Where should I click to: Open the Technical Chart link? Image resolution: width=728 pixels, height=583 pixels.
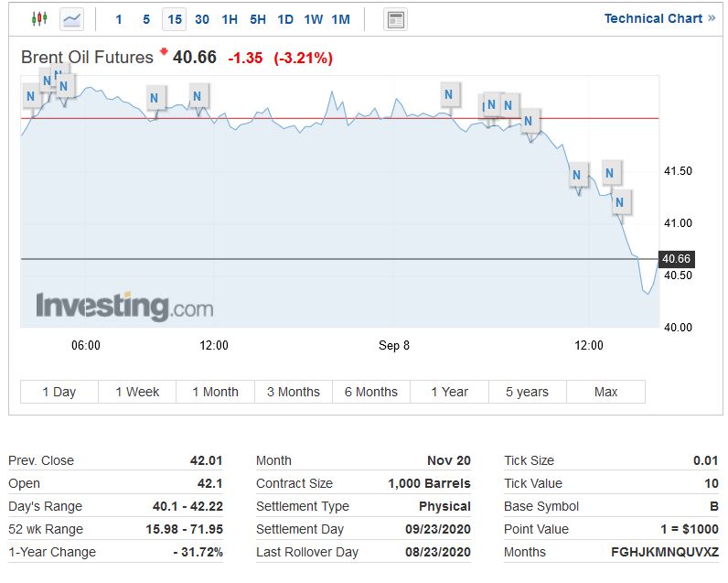(x=659, y=18)
